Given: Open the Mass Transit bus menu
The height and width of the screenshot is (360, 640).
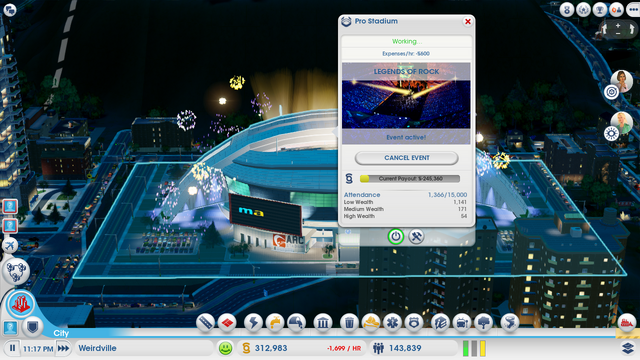Looking at the screenshot, I should 462,322.
